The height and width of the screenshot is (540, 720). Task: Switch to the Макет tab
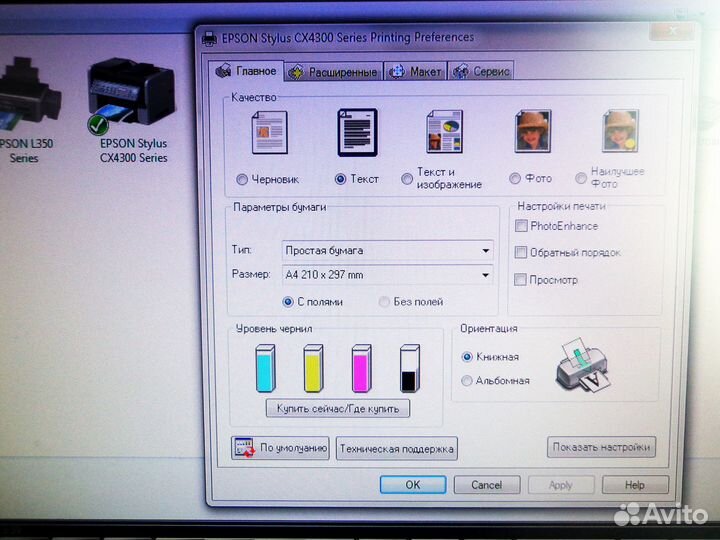pyautogui.click(x=415, y=72)
